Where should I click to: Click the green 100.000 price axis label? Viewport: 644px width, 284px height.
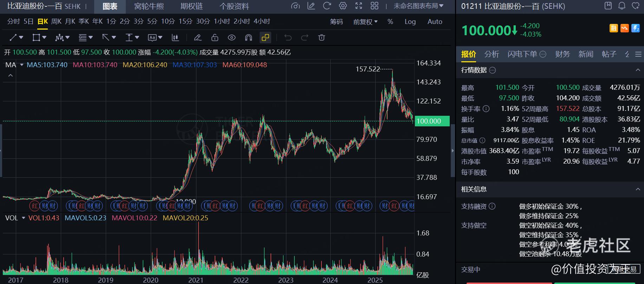click(x=432, y=121)
